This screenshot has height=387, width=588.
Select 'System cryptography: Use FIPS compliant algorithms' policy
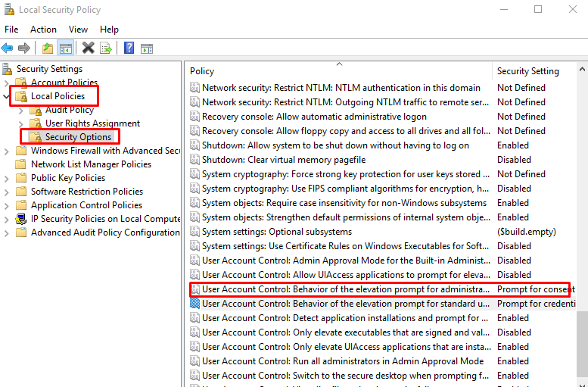coord(345,189)
